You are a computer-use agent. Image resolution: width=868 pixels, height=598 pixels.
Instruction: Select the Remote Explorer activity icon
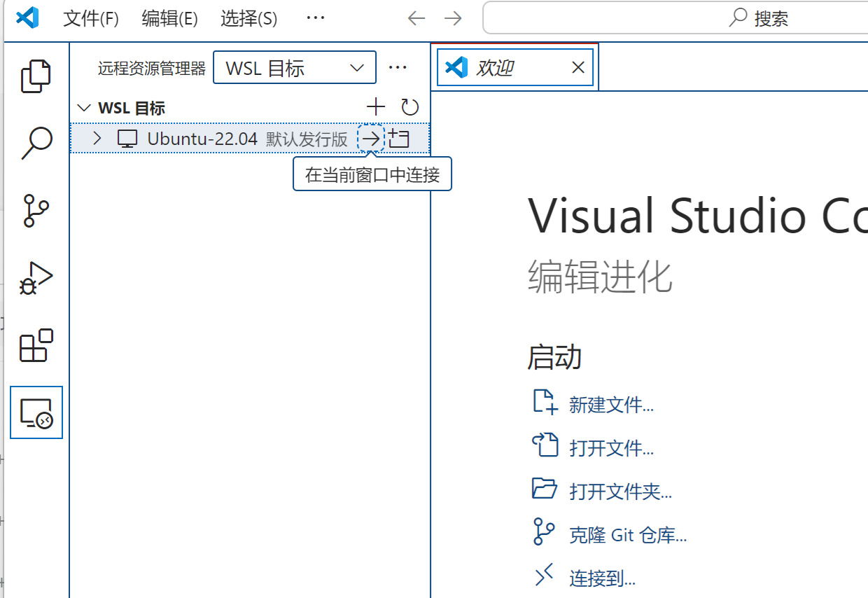click(36, 412)
